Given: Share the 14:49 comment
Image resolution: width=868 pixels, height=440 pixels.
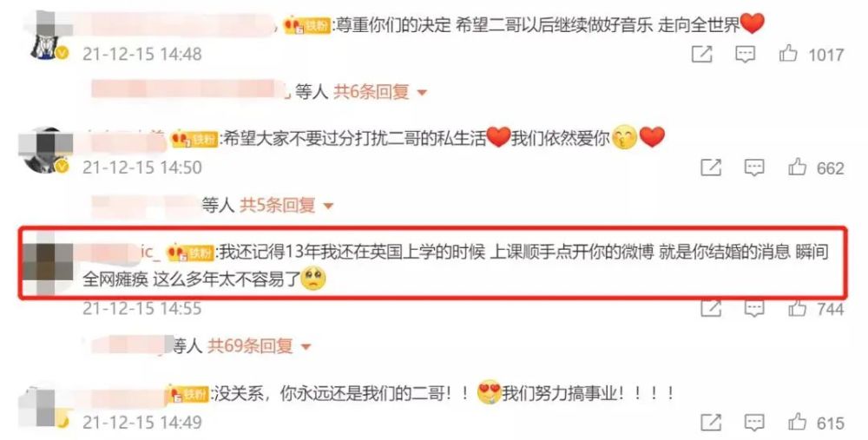Looking at the screenshot, I should click(x=711, y=423).
